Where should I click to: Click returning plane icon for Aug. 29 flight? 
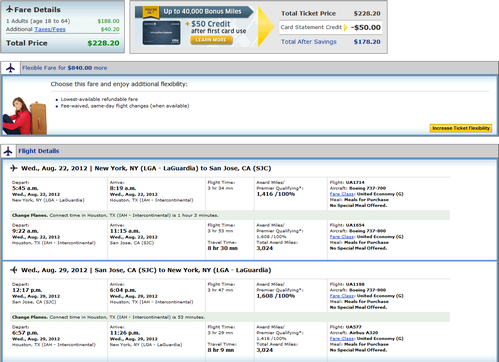[x=14, y=270]
